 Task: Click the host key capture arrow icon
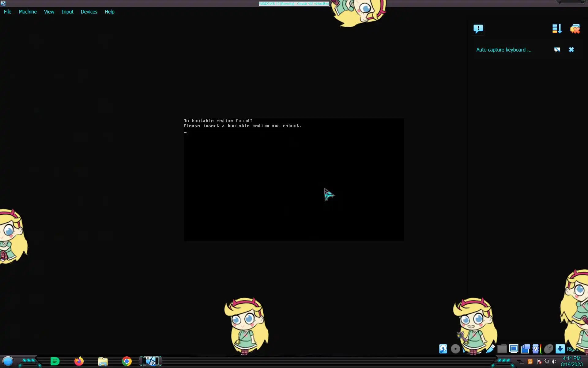[x=560, y=349]
